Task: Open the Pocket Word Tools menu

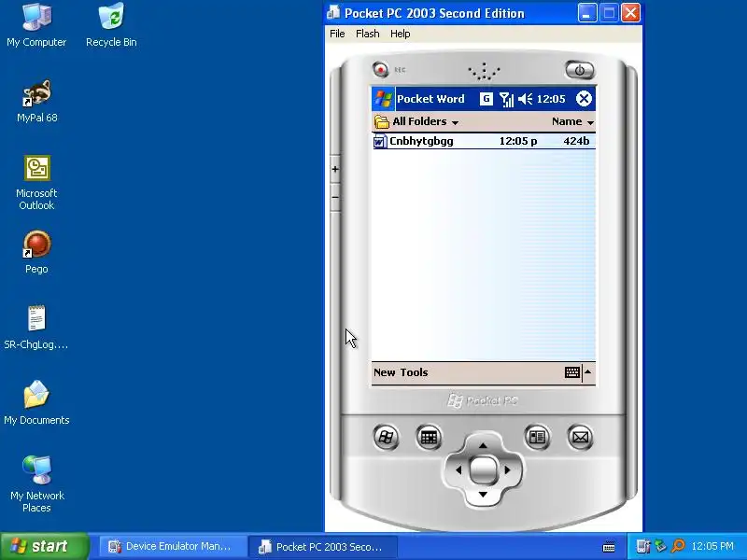Action: point(414,372)
